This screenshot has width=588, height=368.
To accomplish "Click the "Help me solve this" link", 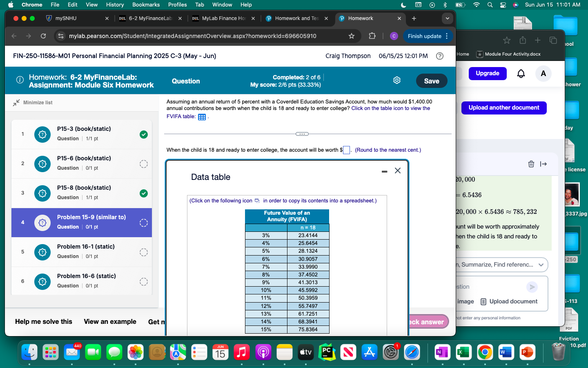I will [44, 322].
